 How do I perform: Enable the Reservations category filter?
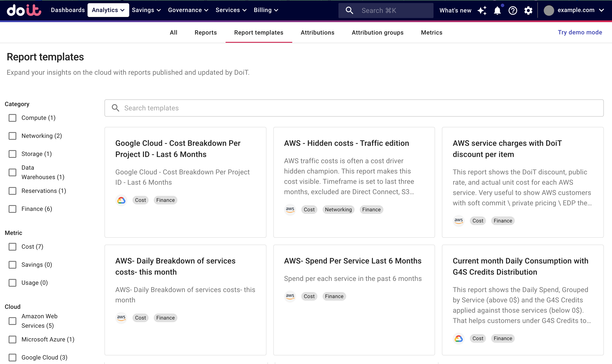click(12, 190)
